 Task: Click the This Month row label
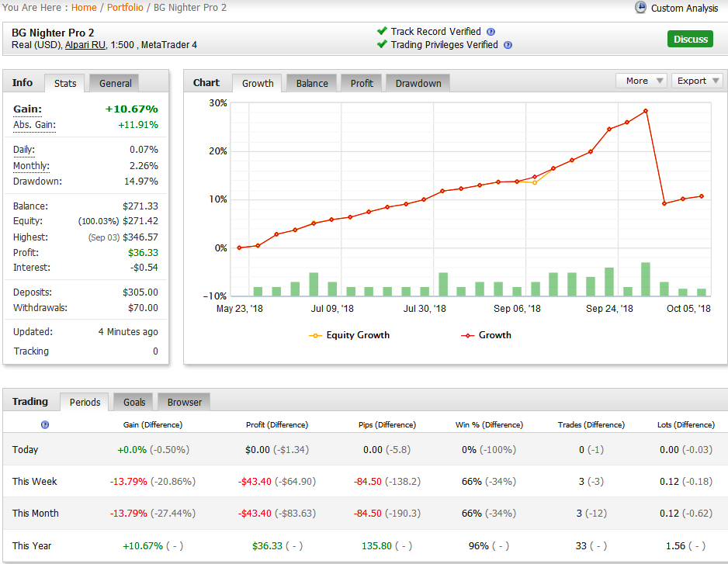tap(35, 513)
